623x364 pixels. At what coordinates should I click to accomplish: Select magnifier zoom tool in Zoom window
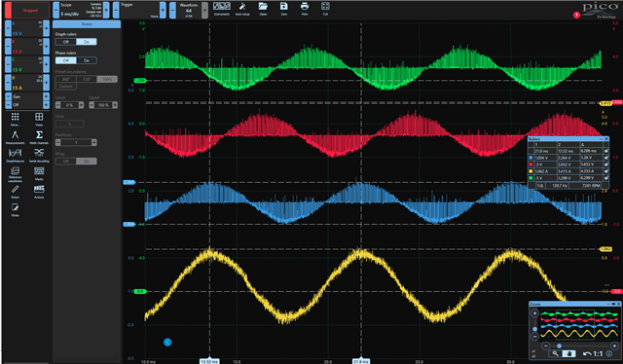pos(555,353)
